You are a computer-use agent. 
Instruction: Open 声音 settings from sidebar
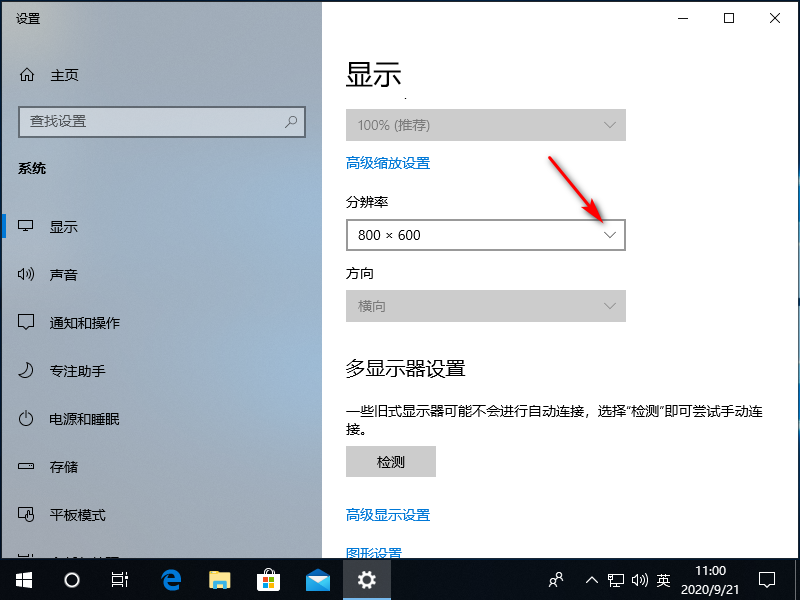coord(63,274)
